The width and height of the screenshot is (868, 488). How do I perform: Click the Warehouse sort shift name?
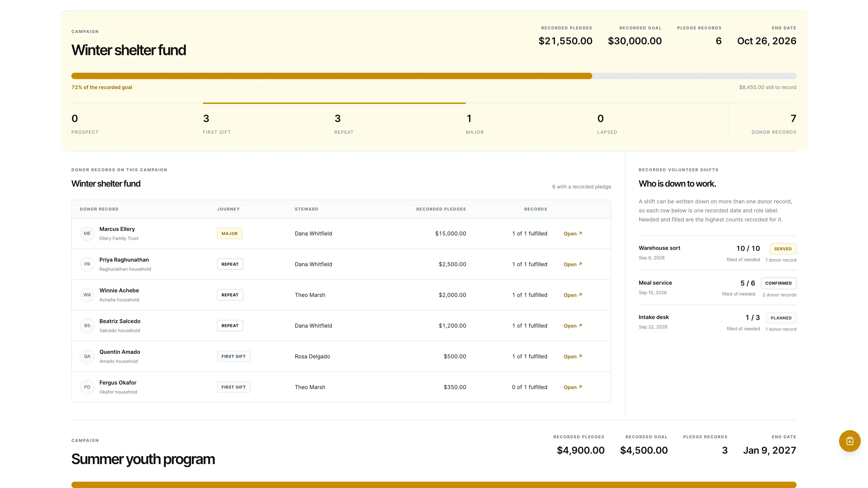659,248
